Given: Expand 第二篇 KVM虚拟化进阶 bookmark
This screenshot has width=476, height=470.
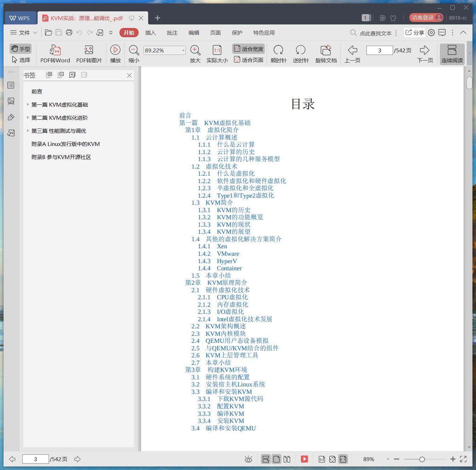Looking at the screenshot, I should click(x=28, y=118).
